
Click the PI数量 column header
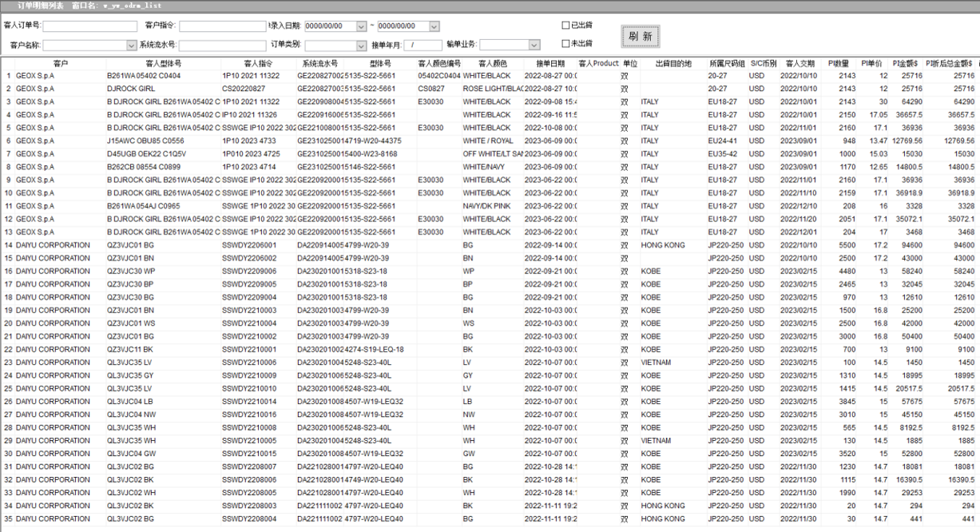point(838,63)
